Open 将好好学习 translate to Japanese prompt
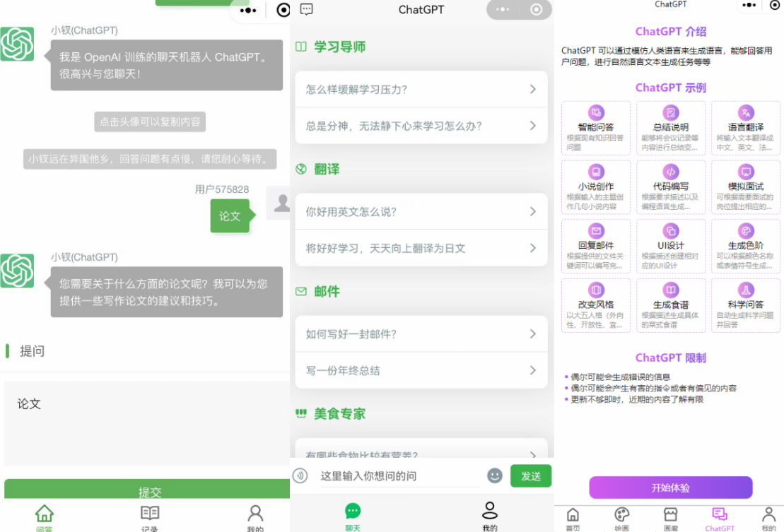 pos(421,248)
